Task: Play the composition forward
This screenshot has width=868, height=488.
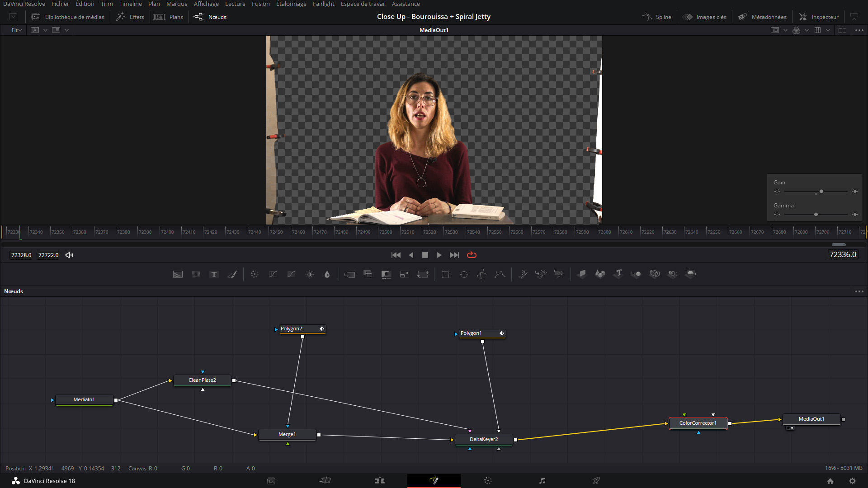Action: pos(439,255)
